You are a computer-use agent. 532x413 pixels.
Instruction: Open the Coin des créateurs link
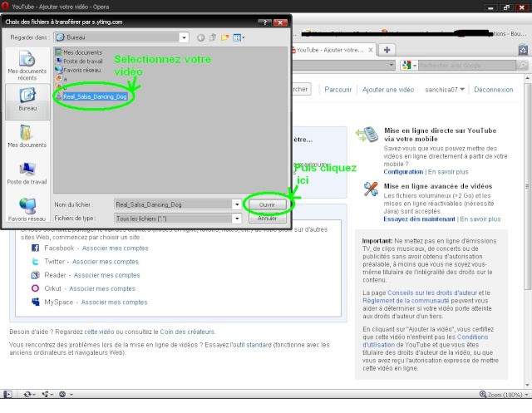[x=187, y=332]
